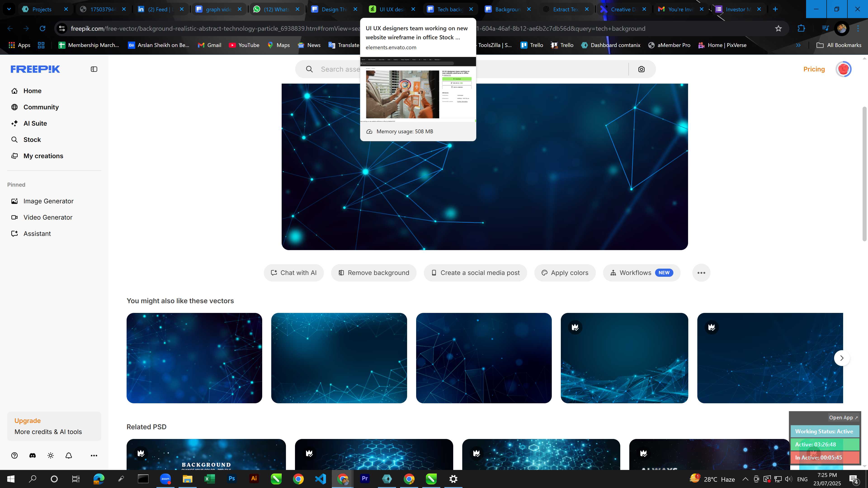
Task: Open Chrome profile avatar
Action: click(842, 29)
